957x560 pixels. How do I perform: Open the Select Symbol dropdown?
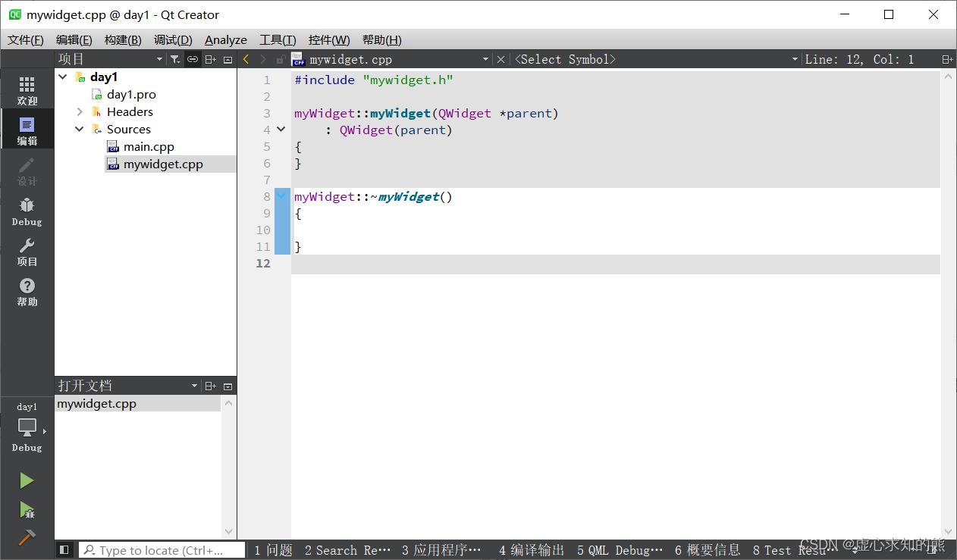click(795, 59)
